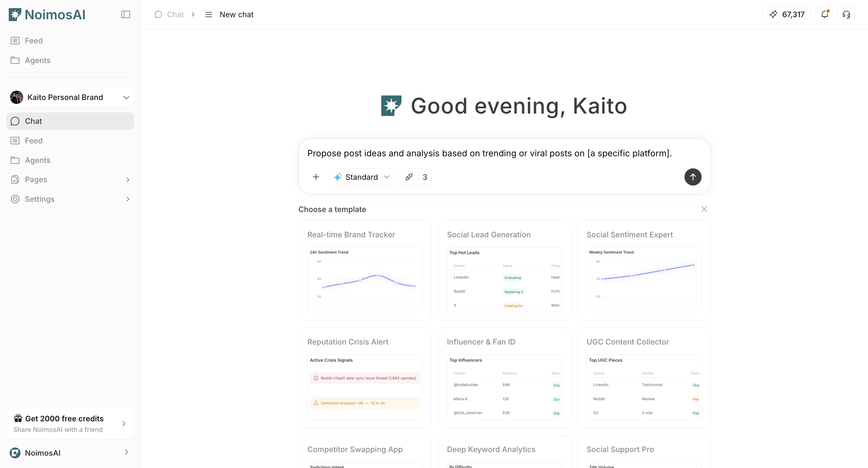The image size is (868, 468).
Task: Open the referral banner chevron
Action: [124, 423]
